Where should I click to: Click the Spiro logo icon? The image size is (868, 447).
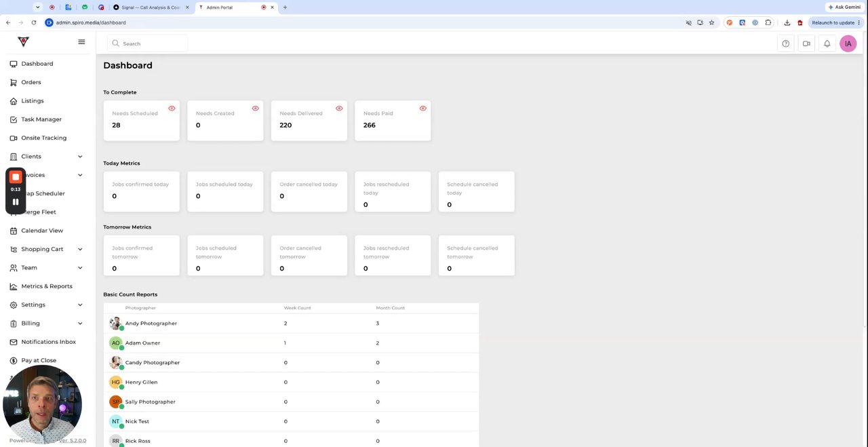coord(24,41)
